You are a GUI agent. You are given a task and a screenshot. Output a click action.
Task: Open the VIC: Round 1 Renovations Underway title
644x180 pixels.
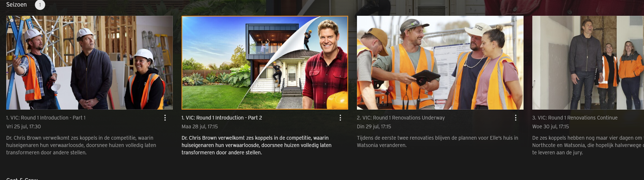[x=401, y=118]
